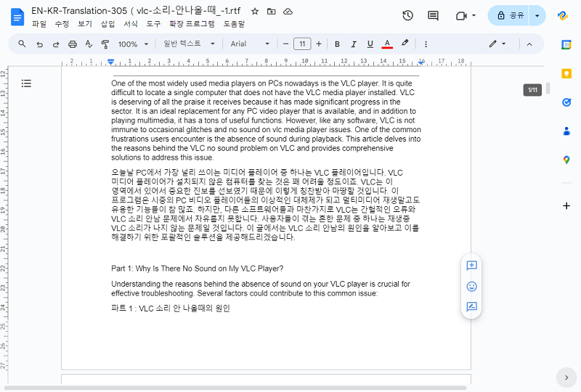This screenshot has height=392, width=581.
Task: Click the search magnifier in toolbar
Action: coord(22,44)
